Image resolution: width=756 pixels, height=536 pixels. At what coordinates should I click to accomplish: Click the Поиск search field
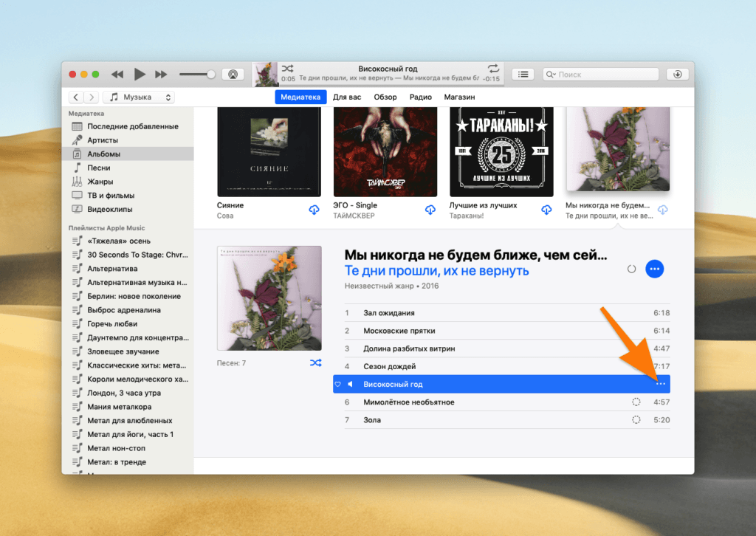(x=601, y=75)
